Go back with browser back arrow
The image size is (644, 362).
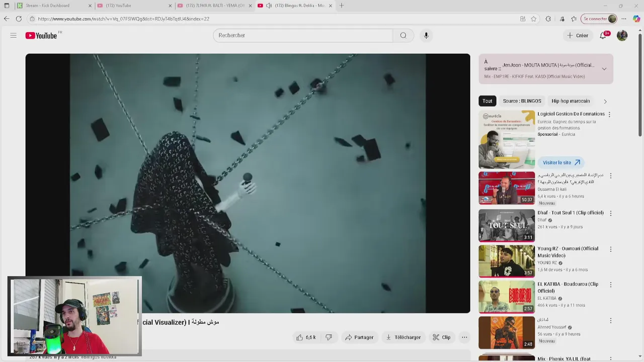pos(7,19)
